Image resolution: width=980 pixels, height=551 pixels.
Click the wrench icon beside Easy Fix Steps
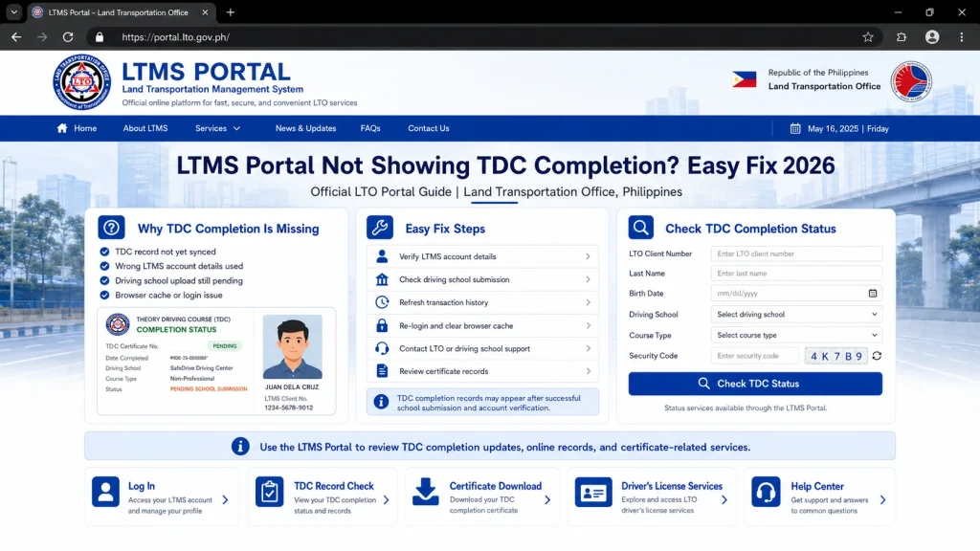click(380, 228)
